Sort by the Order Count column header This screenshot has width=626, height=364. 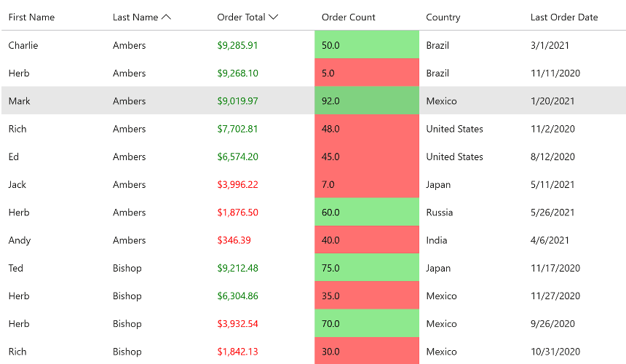point(349,17)
